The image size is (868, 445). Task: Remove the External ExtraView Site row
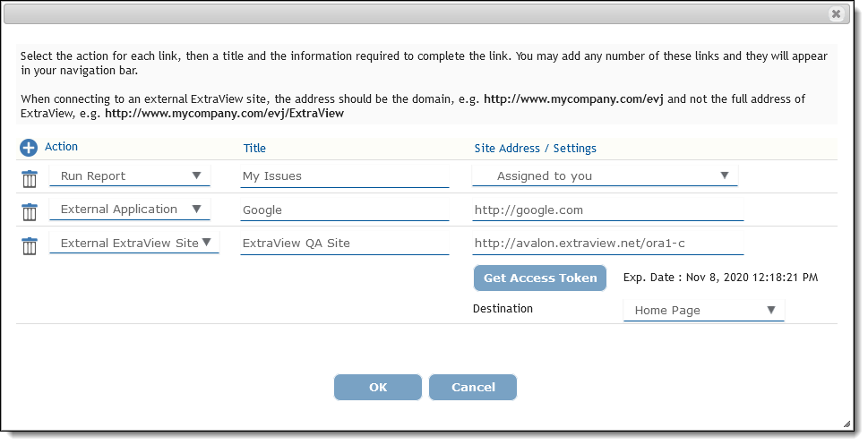click(30, 245)
